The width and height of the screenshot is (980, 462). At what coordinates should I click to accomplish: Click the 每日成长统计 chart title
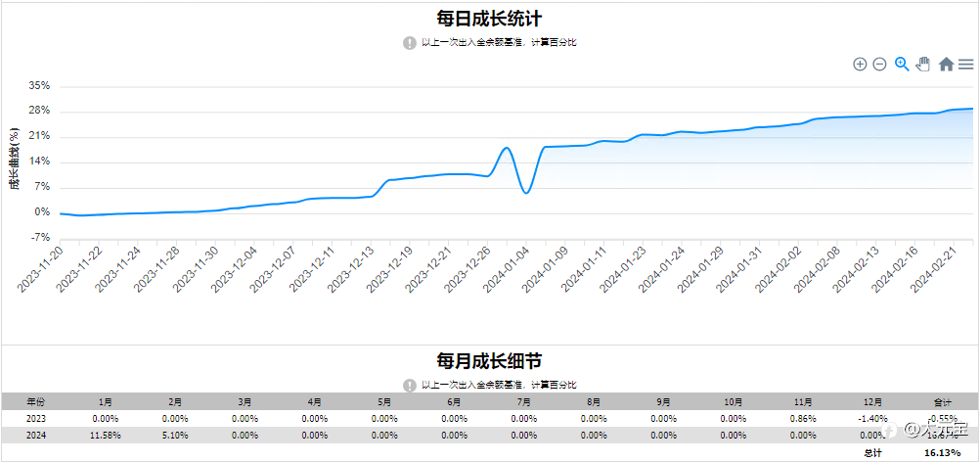(x=489, y=18)
